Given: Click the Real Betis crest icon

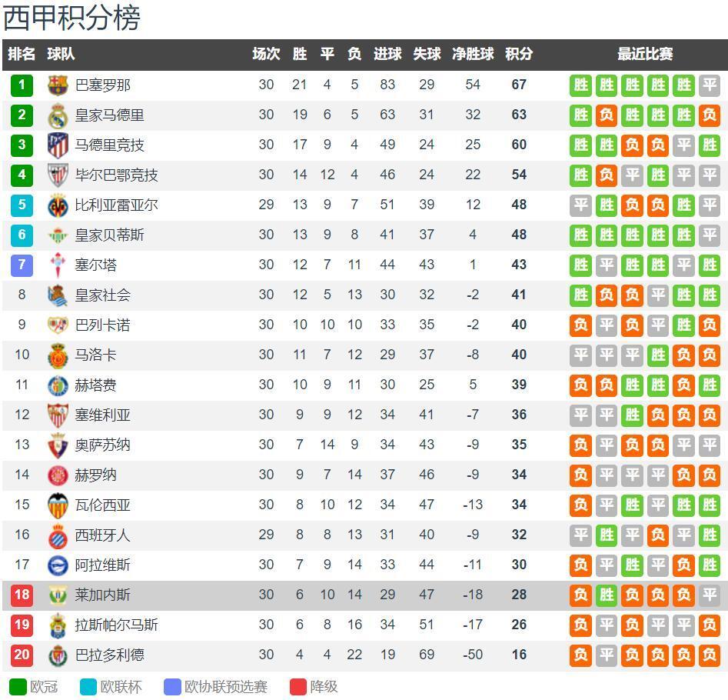Looking at the screenshot, I should coord(58,235).
